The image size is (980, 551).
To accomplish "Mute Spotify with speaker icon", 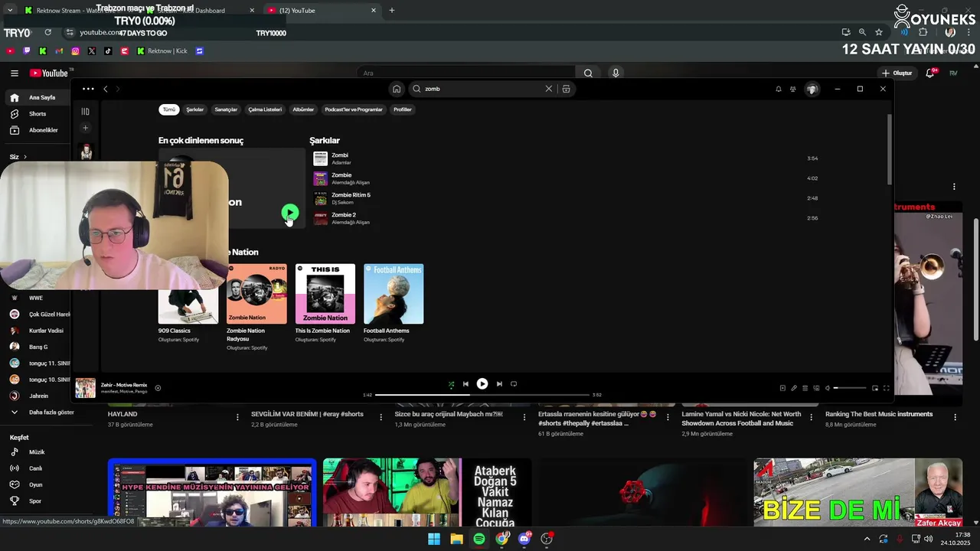I will click(828, 388).
